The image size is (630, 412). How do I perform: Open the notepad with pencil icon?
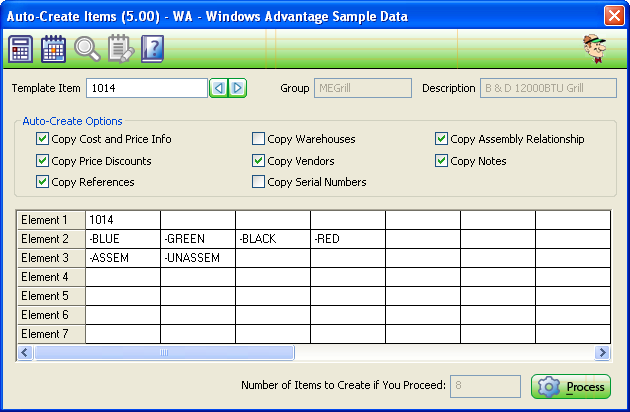pos(120,48)
